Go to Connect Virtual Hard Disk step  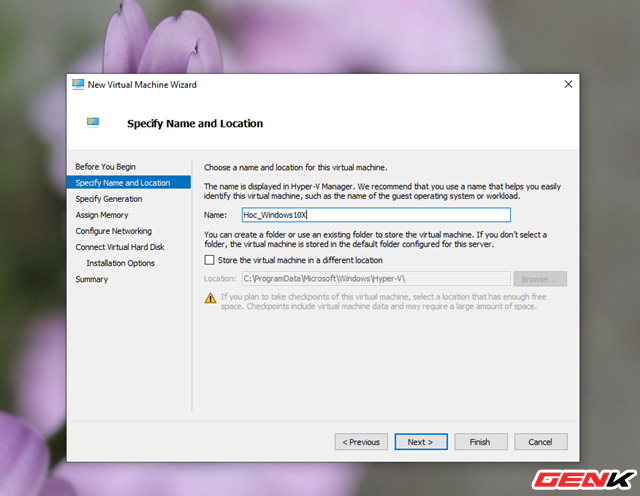point(120,247)
